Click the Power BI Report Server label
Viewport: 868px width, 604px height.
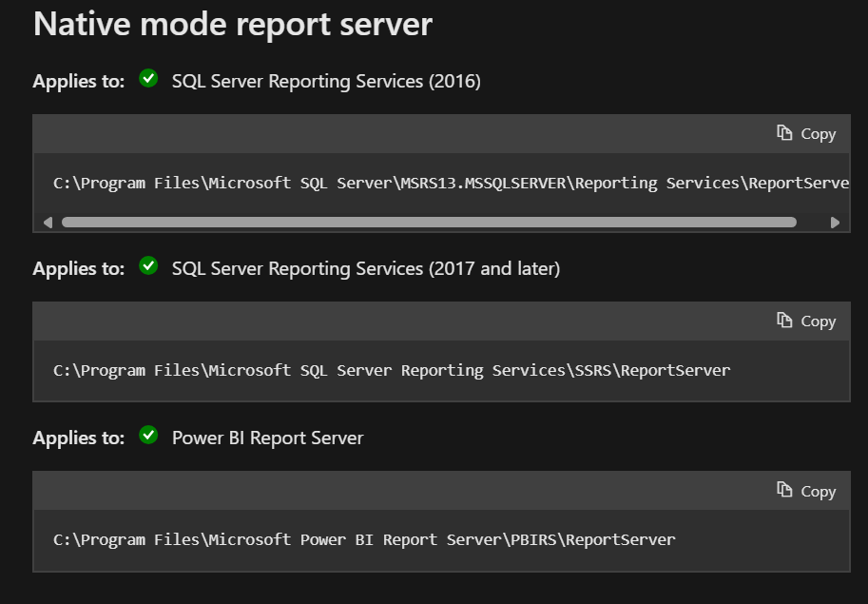[268, 438]
